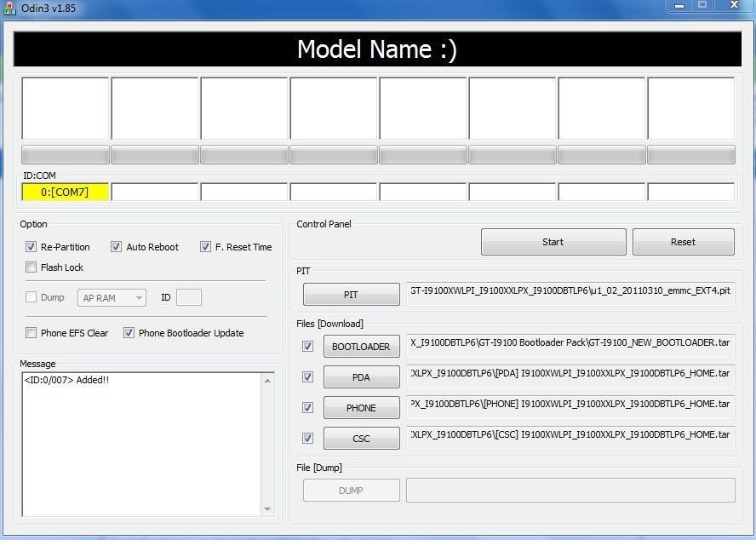Click the ID input field next to Dump
The height and width of the screenshot is (540, 756).
tap(189, 297)
